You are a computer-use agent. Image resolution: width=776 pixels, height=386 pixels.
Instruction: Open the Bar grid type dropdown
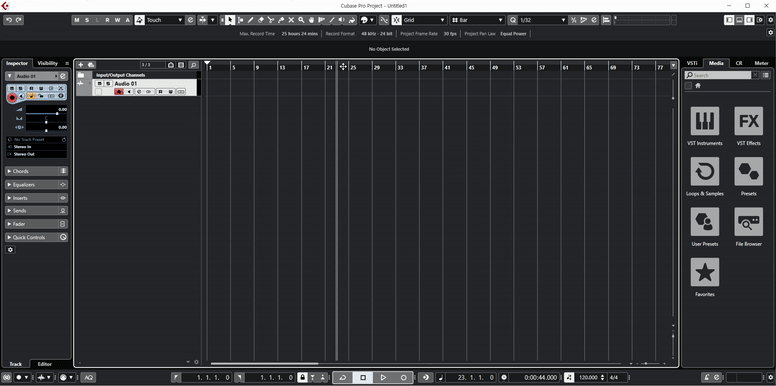[x=477, y=20]
